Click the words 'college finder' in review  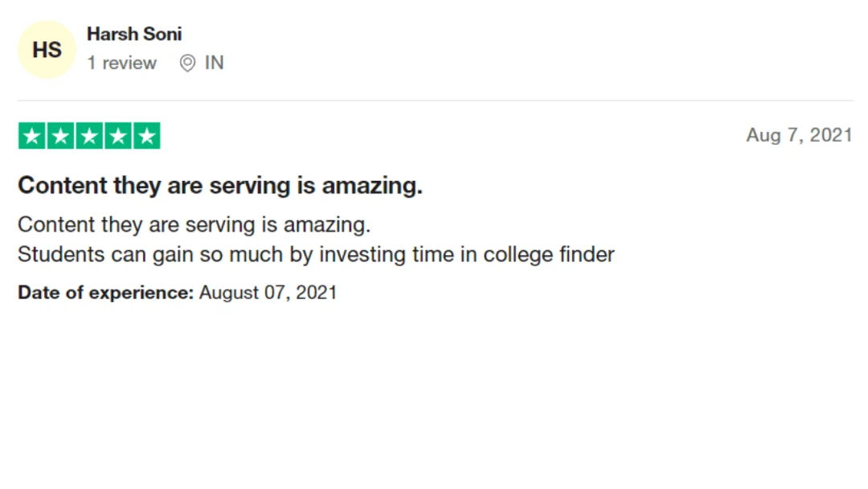549,255
